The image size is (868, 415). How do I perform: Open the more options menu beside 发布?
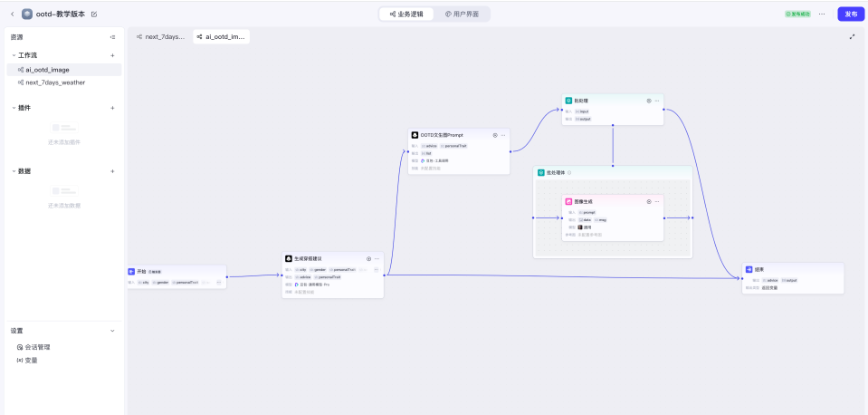coord(822,14)
